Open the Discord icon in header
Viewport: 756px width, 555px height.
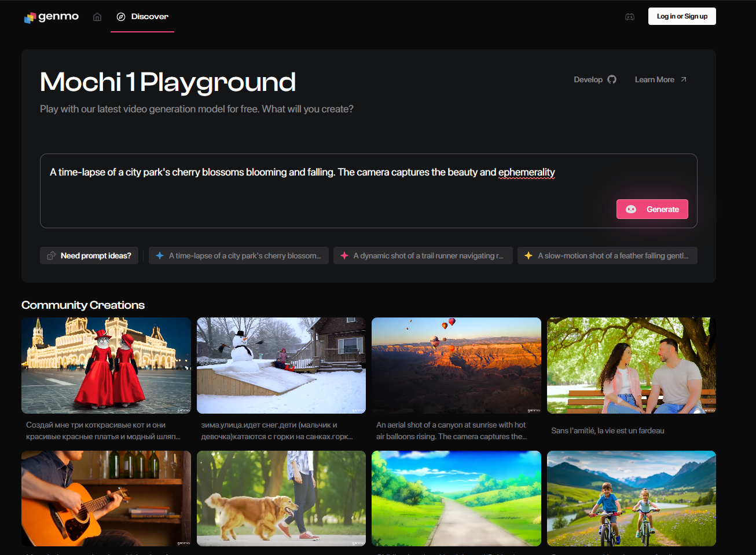(630, 17)
